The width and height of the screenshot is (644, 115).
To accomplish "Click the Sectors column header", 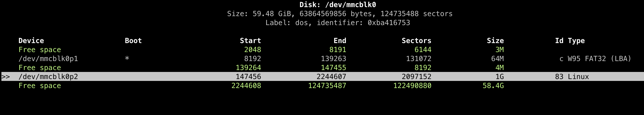I will 416,41.
